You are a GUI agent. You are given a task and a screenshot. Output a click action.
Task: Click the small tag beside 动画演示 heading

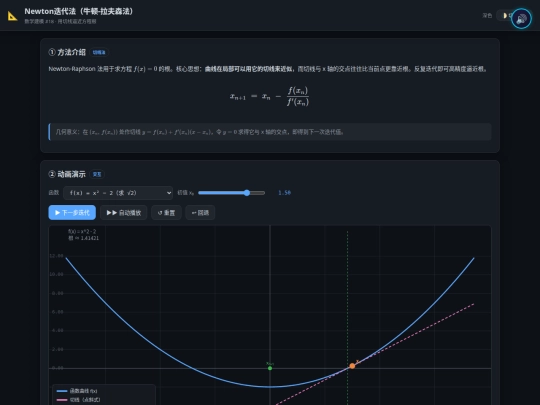97,174
